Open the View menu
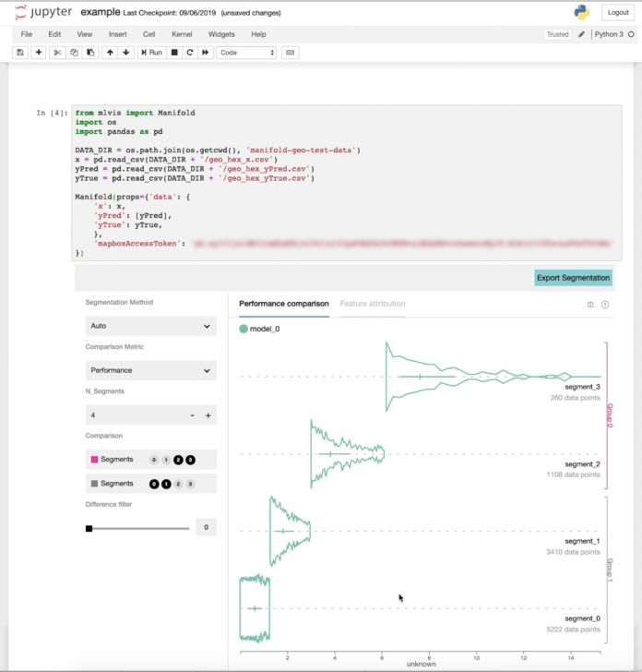Viewport: 642px width, 672px height. click(84, 34)
